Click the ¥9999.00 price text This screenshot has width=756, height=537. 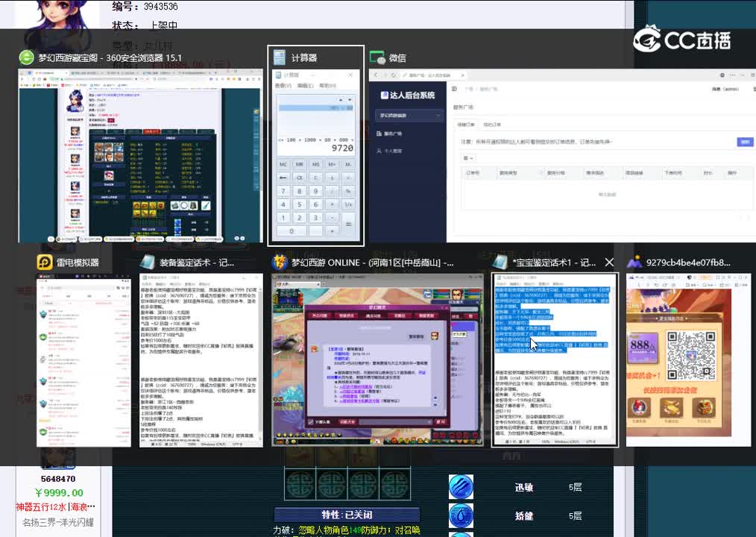(x=59, y=492)
